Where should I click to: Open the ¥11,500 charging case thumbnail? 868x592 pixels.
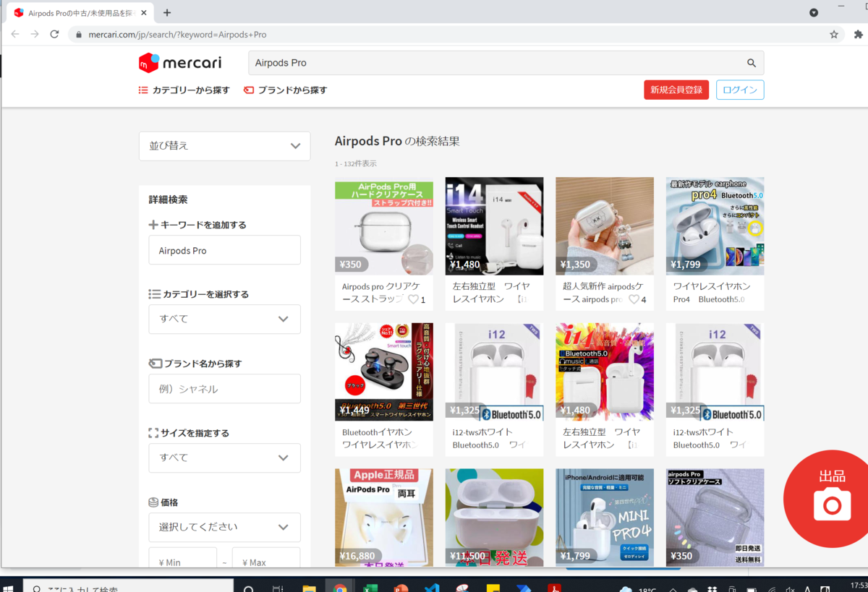click(x=494, y=517)
